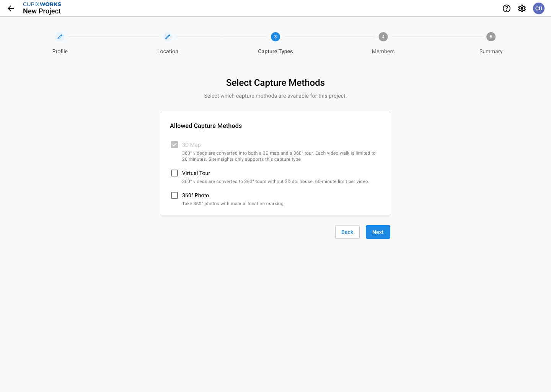This screenshot has height=392, width=551.
Task: Open the CU user avatar menu
Action: [539, 8]
